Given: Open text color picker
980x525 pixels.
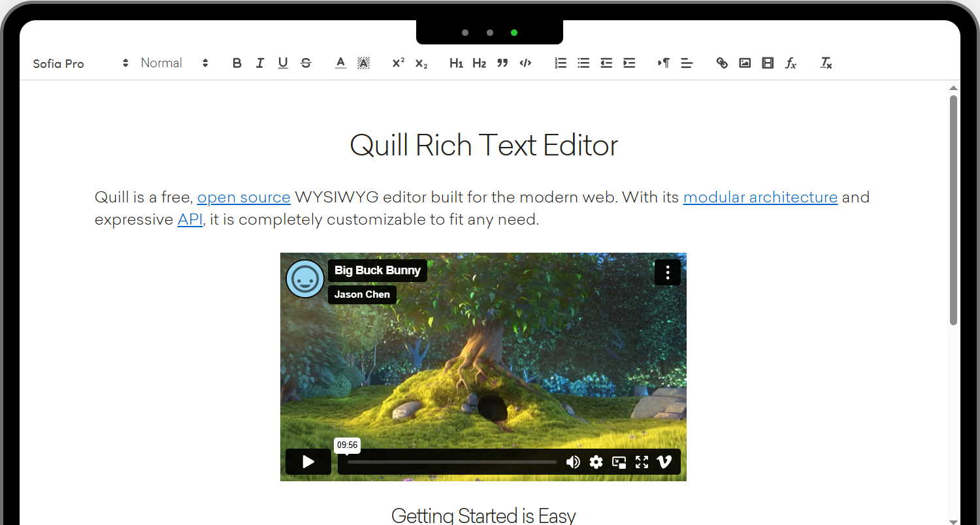Looking at the screenshot, I should click(340, 63).
